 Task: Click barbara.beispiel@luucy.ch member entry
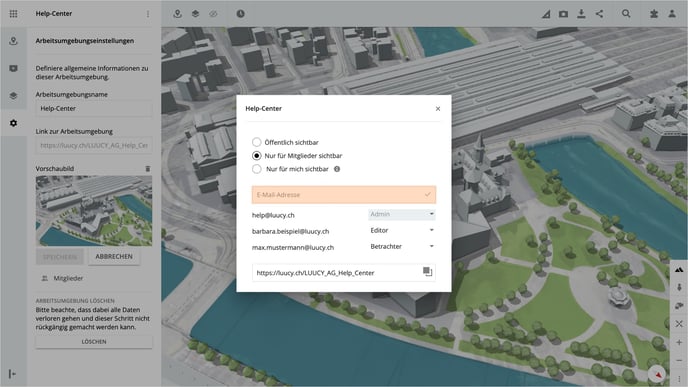(x=290, y=231)
